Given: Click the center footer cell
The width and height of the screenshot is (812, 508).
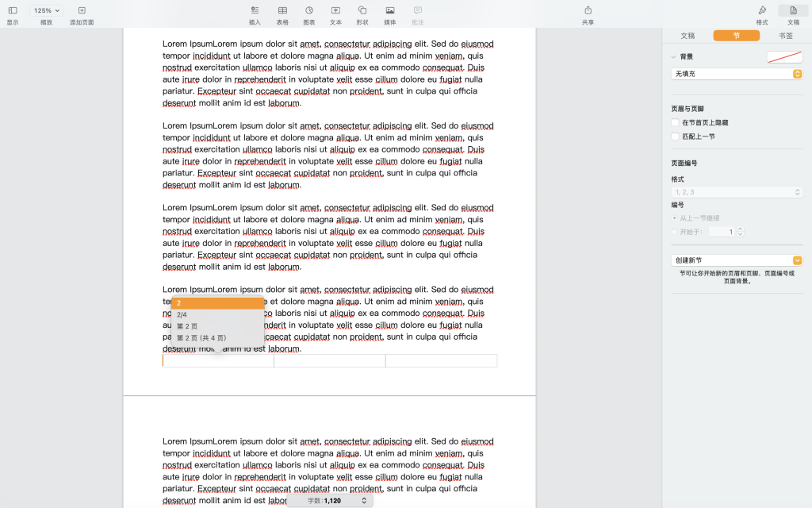Looking at the screenshot, I should [329, 361].
